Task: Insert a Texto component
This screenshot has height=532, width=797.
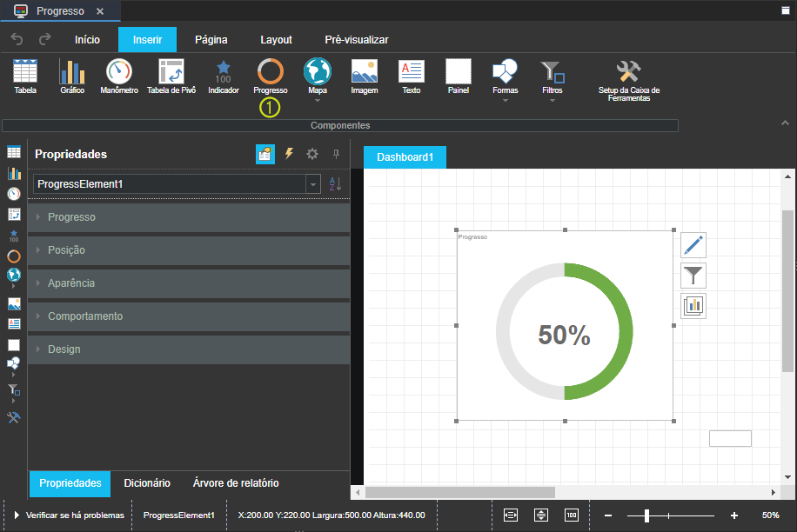Action: click(412, 76)
